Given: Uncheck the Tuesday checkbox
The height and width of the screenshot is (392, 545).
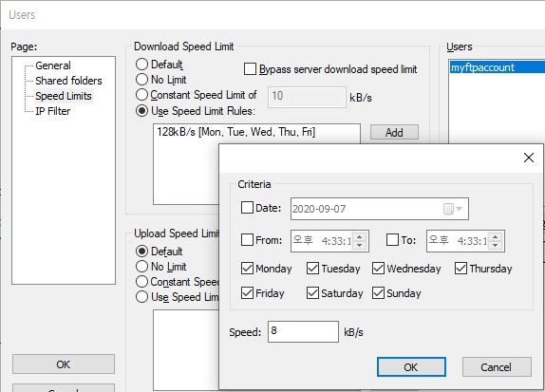Looking at the screenshot, I should pos(312,269).
